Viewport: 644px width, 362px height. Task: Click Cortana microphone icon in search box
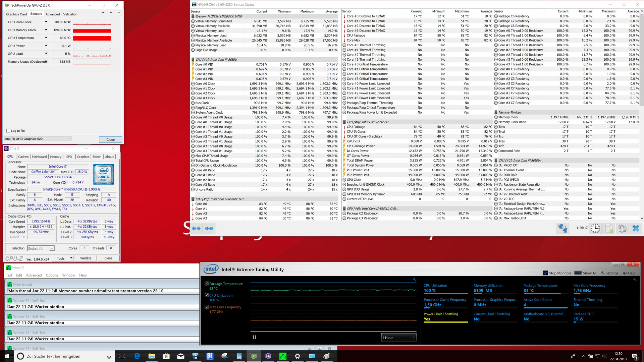[x=109, y=356]
